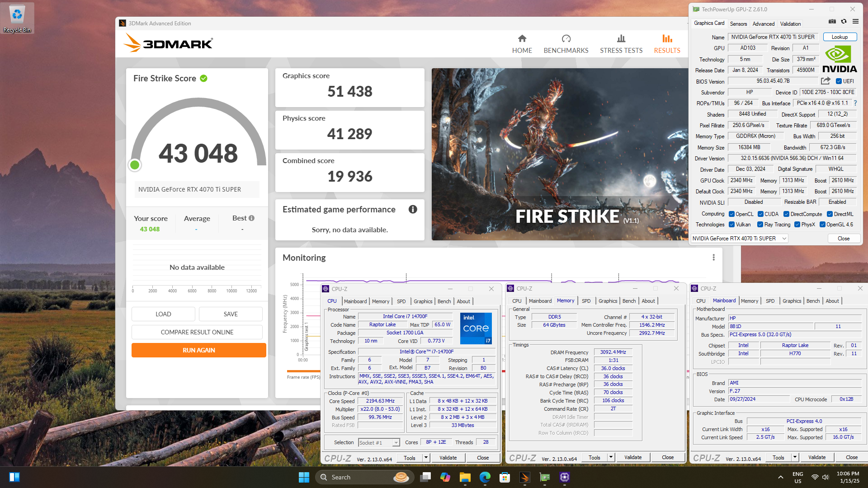Click Validate in CPU-Z Memory window
The height and width of the screenshot is (488, 868).
coord(633,457)
